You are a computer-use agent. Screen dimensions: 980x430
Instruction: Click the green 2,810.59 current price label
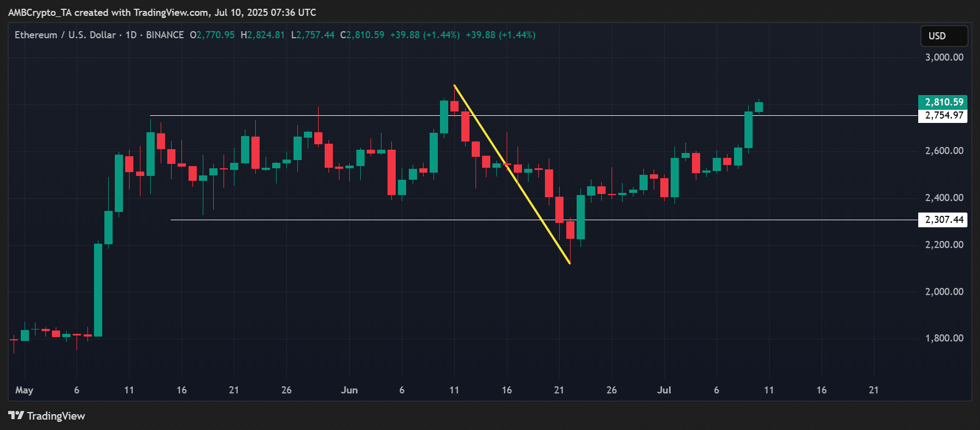click(x=943, y=102)
